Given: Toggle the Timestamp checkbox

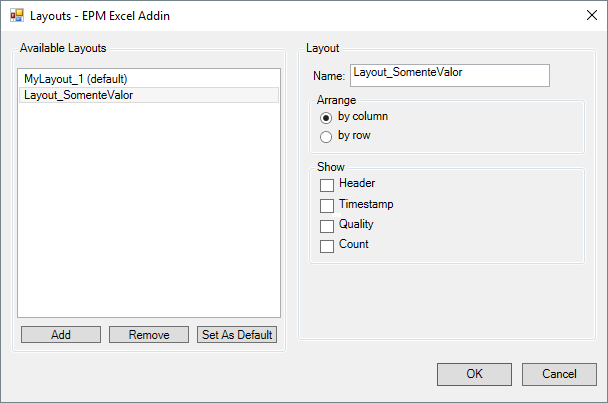Looking at the screenshot, I should [326, 205].
